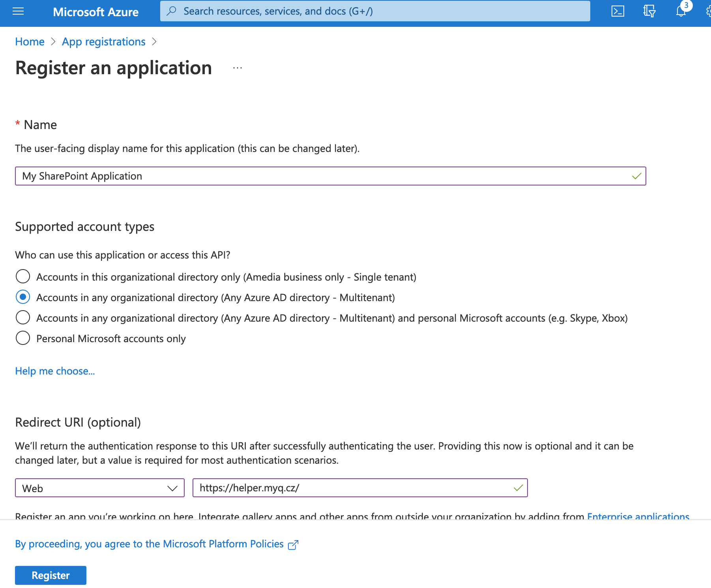Image resolution: width=711 pixels, height=588 pixels.
Task: Open the directories and subscriptions filter
Action: pos(649,11)
